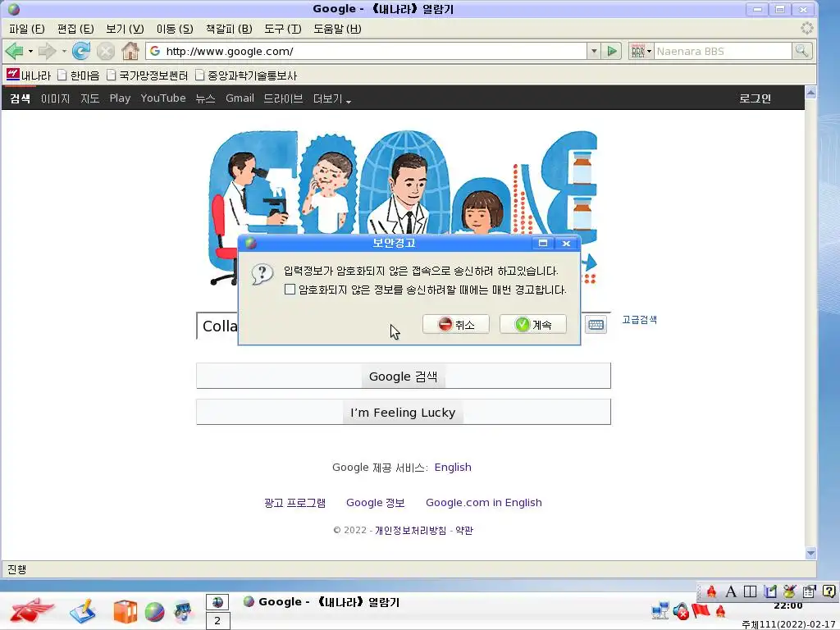Open the red star start menu icon
Screen dimensions: 840x630
[x=32, y=610]
